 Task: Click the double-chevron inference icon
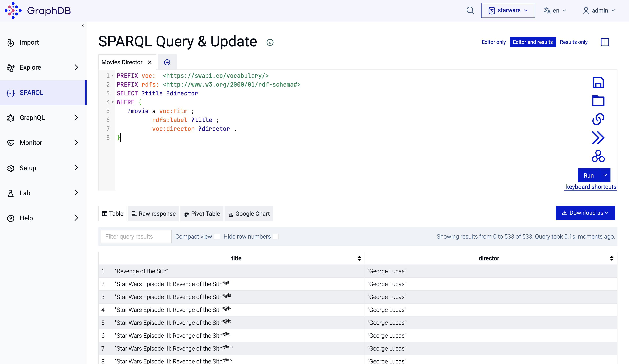click(598, 138)
